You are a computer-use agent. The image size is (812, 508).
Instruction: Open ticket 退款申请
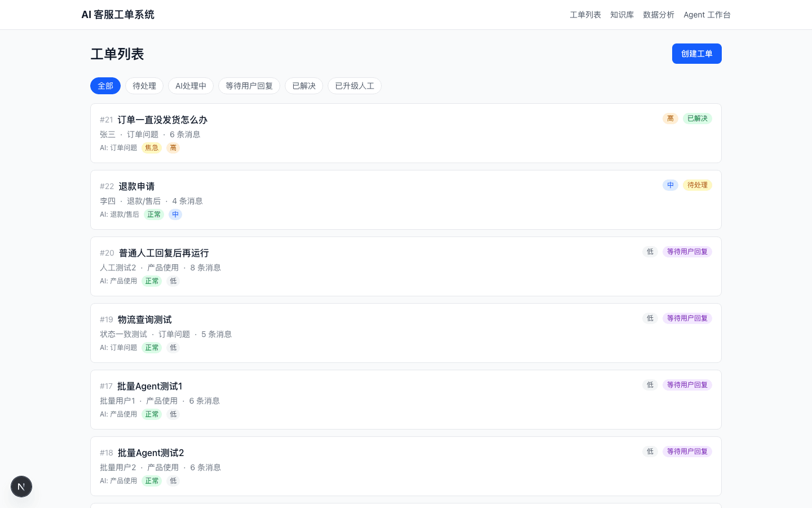click(136, 186)
